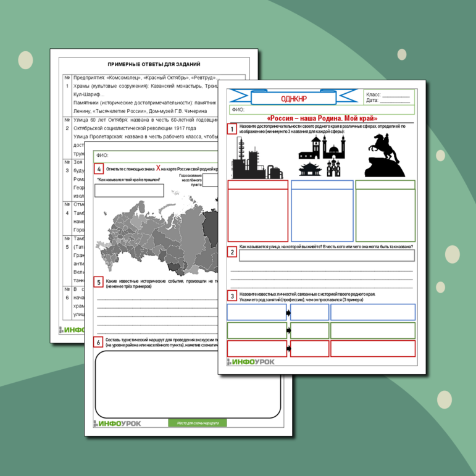Click the red X mark in task 4

pyautogui.click(x=158, y=167)
